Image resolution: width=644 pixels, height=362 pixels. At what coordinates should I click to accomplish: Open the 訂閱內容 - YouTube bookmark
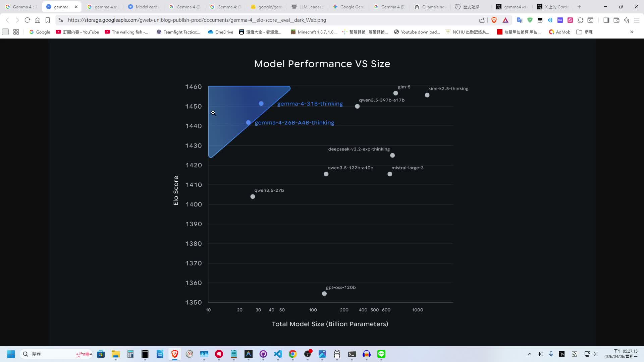click(77, 32)
